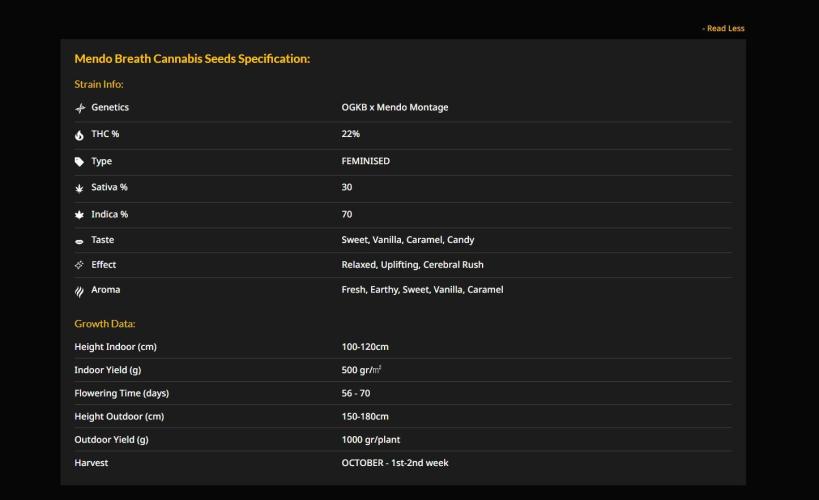Click the Aroma scent icon

[x=80, y=291]
